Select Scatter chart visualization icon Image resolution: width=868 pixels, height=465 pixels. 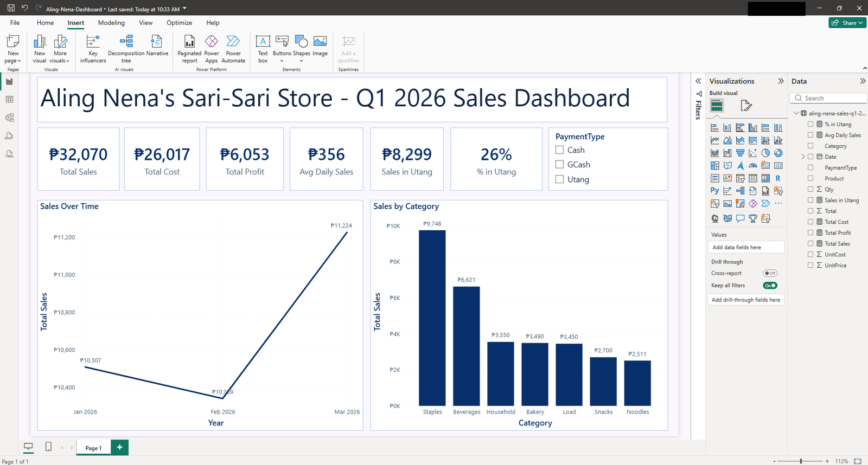753,153
